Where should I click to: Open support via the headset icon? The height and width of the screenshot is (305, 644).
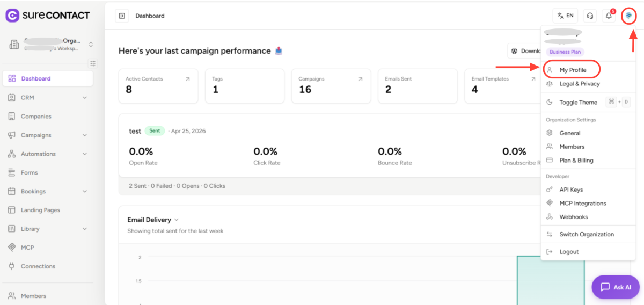[590, 16]
